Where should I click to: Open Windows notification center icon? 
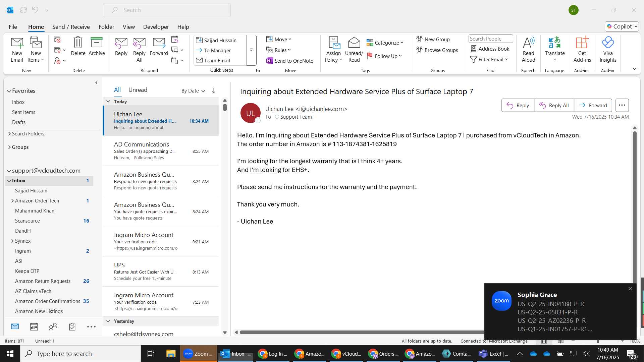pos(631,354)
